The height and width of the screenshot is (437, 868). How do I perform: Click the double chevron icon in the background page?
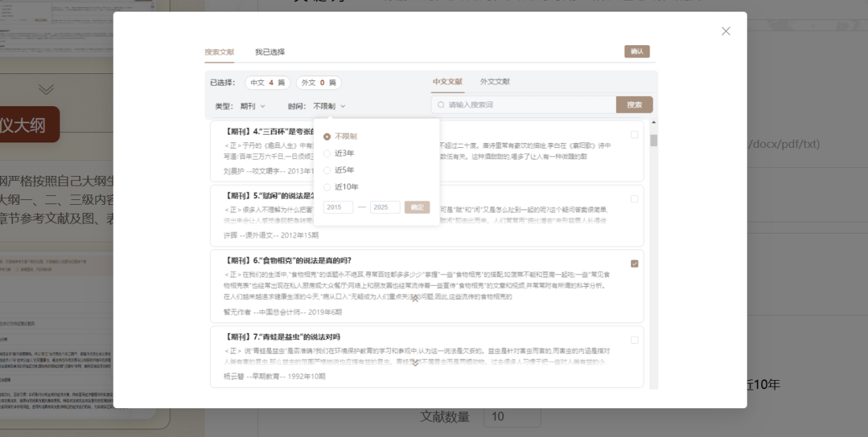point(46,90)
